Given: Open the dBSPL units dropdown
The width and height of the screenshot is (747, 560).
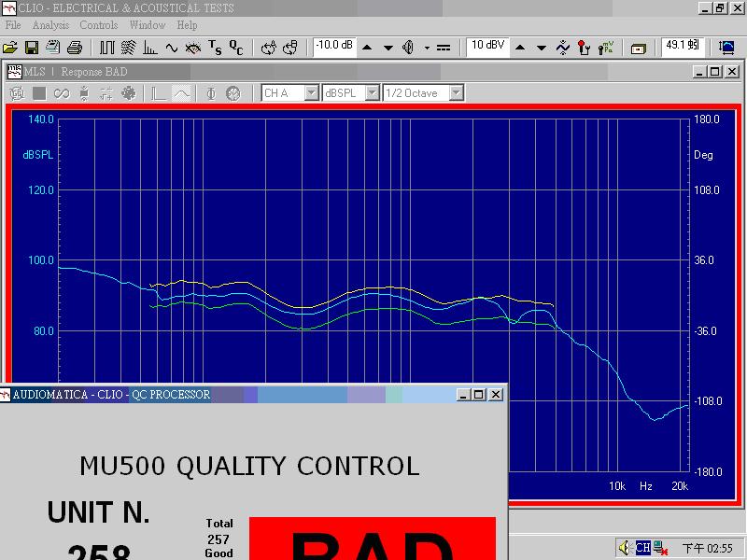Looking at the screenshot, I should pos(373,92).
